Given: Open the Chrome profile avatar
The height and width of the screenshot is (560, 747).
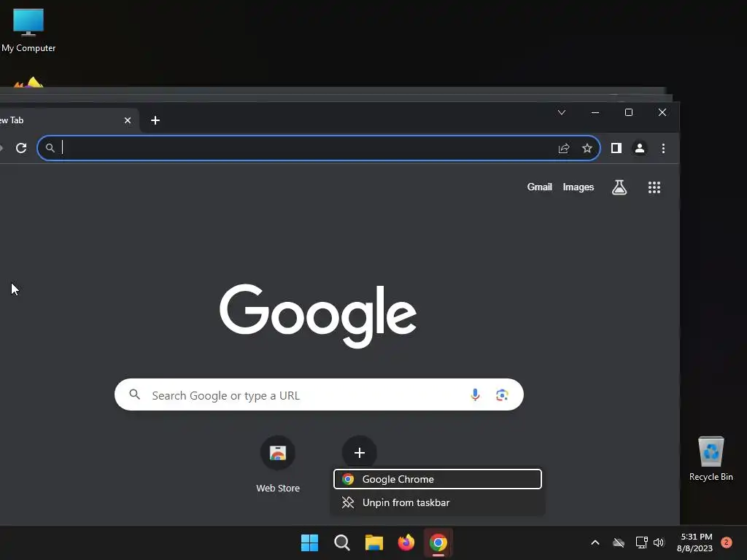Looking at the screenshot, I should pyautogui.click(x=639, y=149).
